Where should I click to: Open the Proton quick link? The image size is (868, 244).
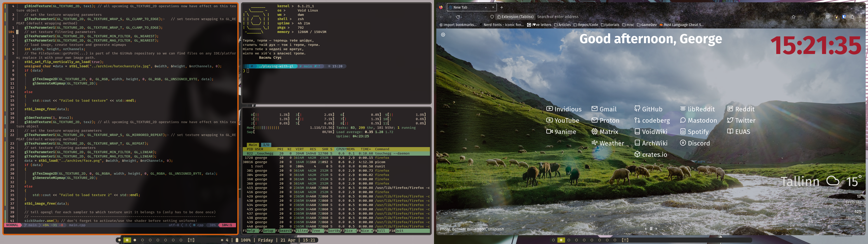605,120
